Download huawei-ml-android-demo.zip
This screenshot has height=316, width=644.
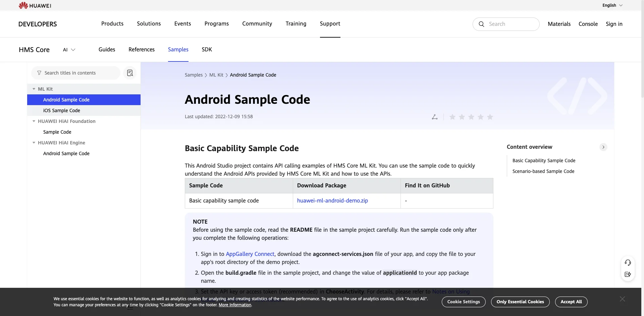click(x=332, y=200)
